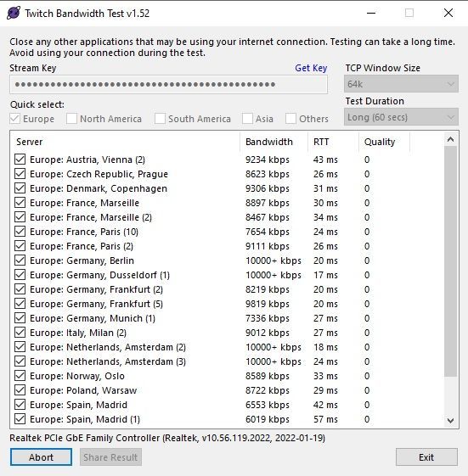Uncheck Europe: Italy, Milan (2) server
Image resolution: width=468 pixels, height=476 pixels.
(20, 332)
